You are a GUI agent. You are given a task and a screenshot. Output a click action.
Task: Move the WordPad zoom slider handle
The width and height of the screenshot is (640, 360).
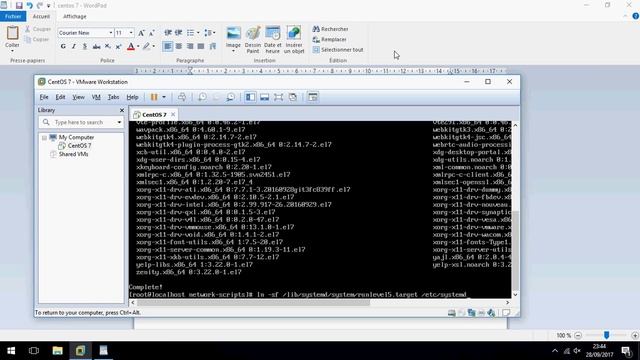(607, 335)
